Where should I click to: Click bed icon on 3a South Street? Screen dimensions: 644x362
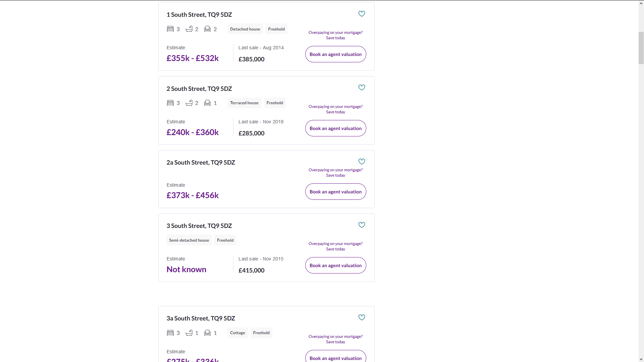pos(170,333)
